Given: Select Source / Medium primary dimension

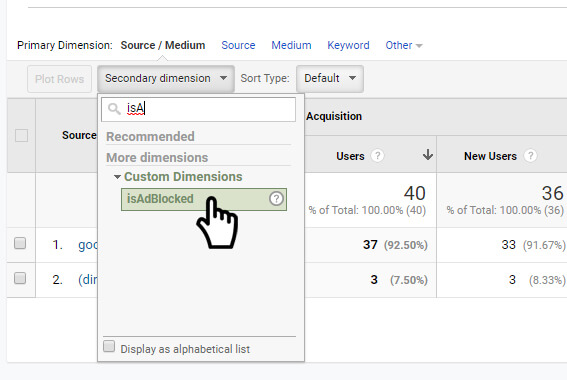Looking at the screenshot, I should coord(163,45).
